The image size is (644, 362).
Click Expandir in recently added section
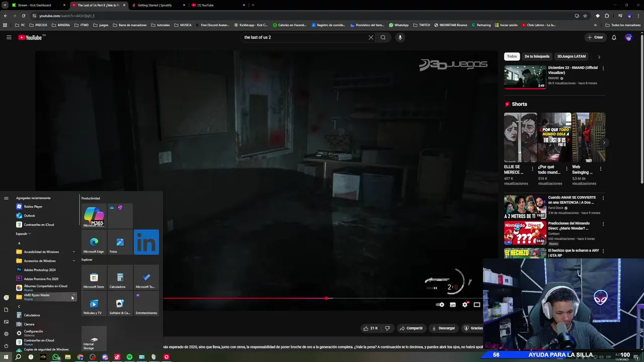pos(23,234)
